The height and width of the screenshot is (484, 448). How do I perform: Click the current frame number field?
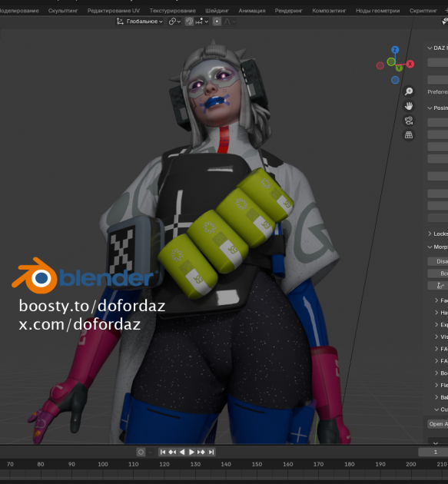tap(433, 452)
